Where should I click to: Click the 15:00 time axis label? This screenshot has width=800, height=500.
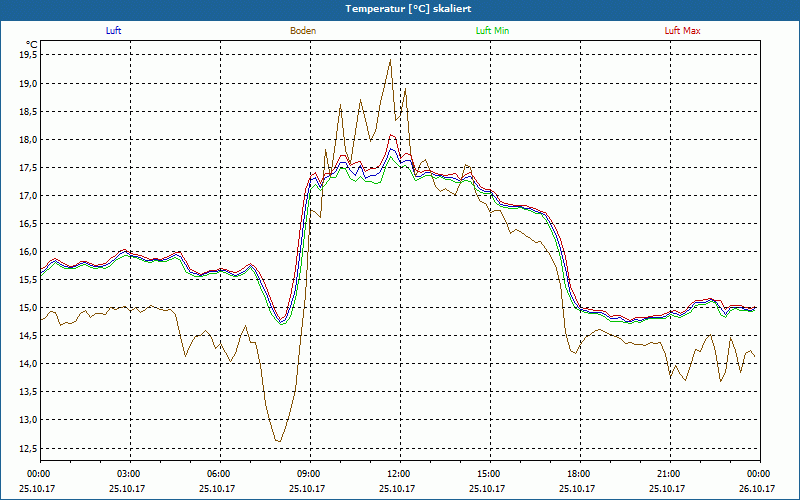coord(488,474)
